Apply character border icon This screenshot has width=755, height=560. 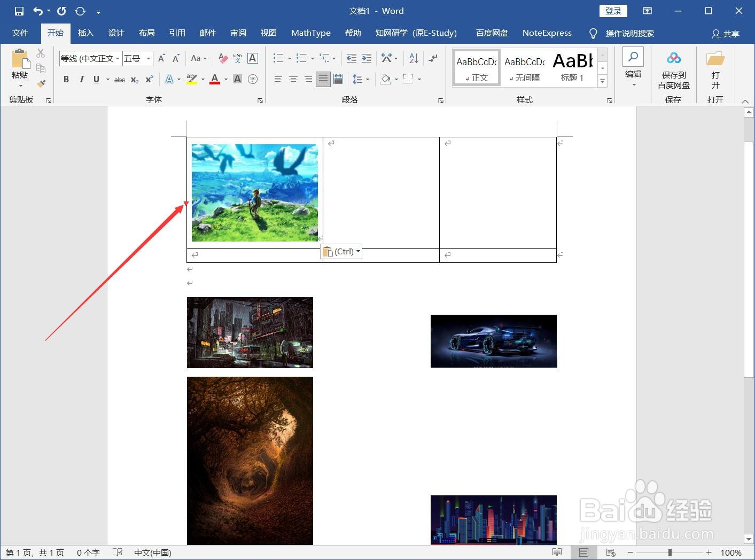(x=253, y=58)
